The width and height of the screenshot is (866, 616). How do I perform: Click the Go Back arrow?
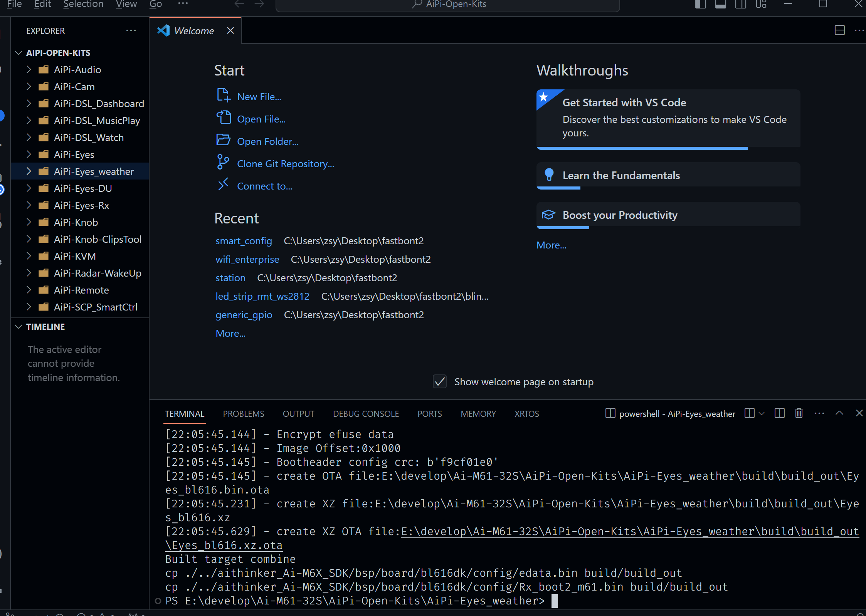pos(239,4)
